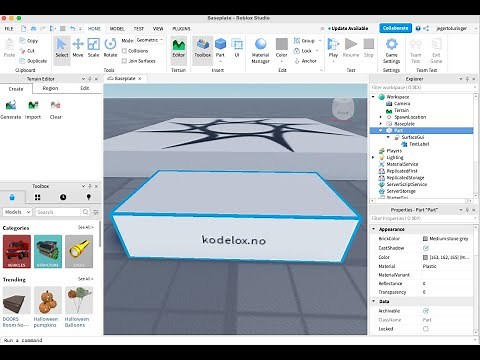Switch to the VIEW ribbon tab
Image resolution: width=480 pixels, height=360 pixels.
tap(158, 29)
